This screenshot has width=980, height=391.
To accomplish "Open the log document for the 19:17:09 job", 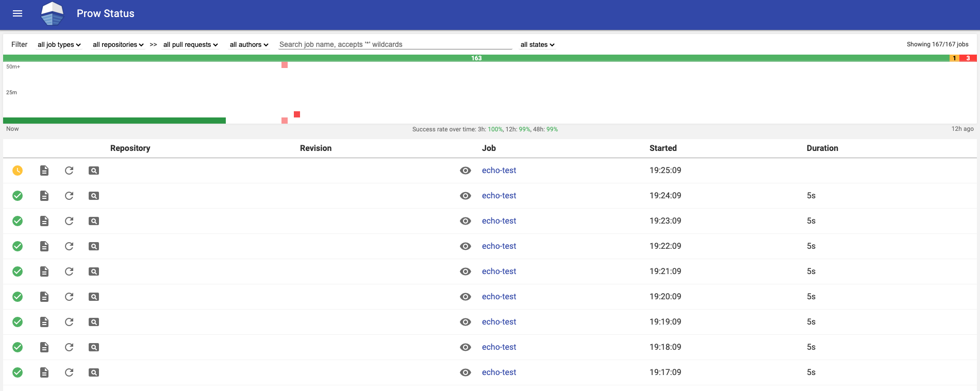I will point(44,372).
